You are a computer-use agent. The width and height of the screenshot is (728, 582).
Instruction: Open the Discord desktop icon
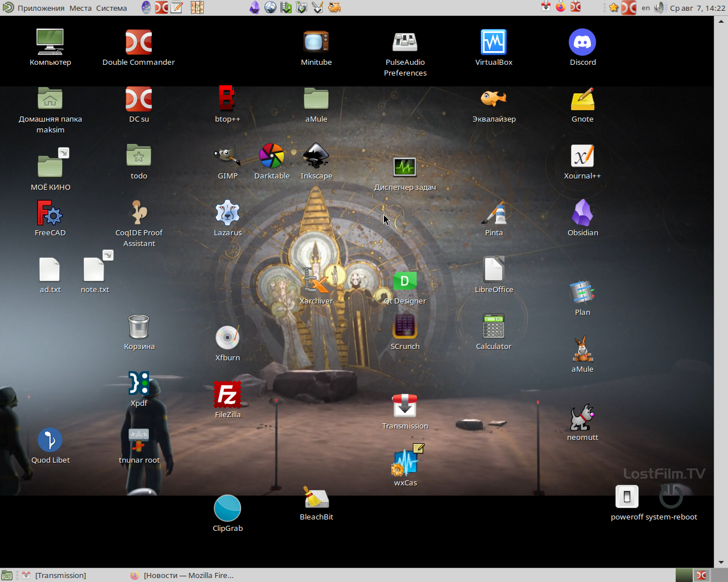582,43
